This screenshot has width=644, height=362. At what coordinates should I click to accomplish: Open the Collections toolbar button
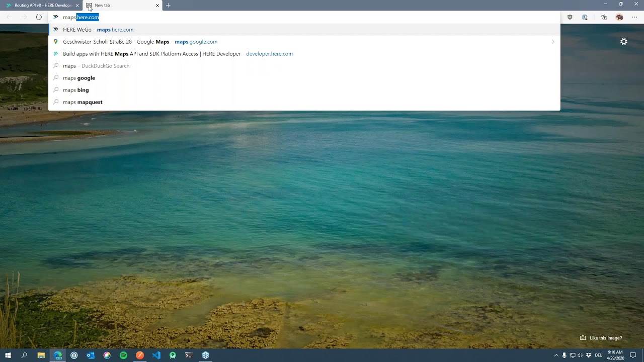[x=604, y=17]
